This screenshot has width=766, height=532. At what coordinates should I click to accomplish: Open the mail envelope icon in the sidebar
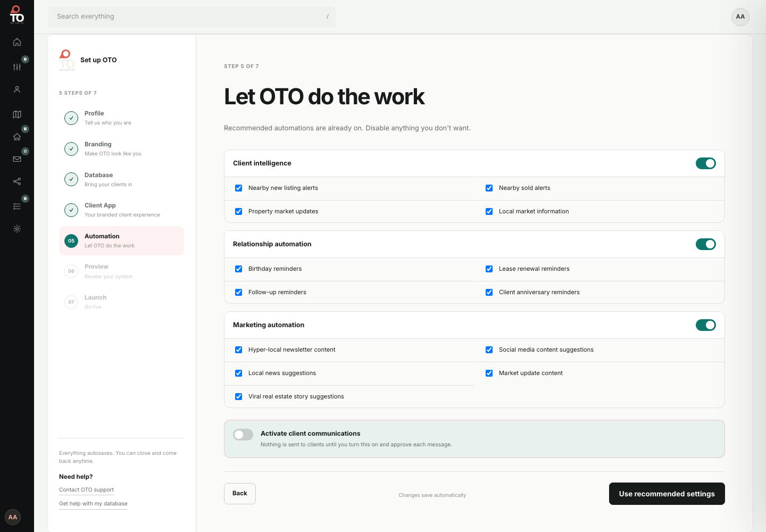click(17, 159)
